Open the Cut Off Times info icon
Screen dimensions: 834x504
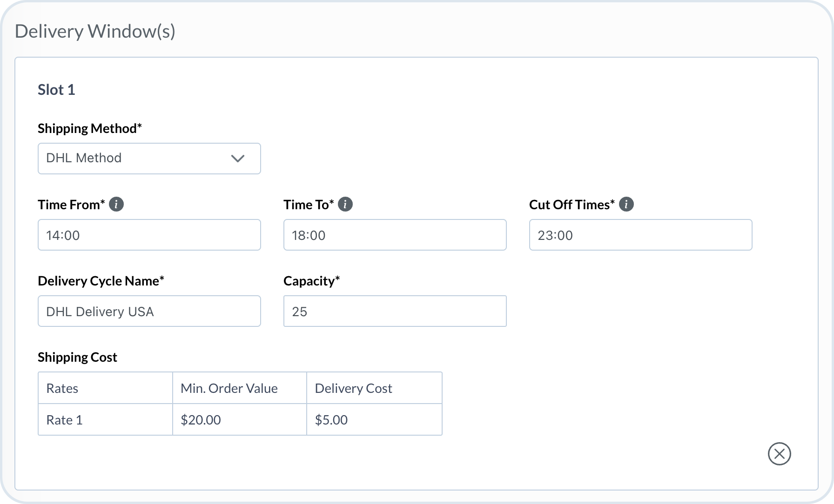pos(626,204)
